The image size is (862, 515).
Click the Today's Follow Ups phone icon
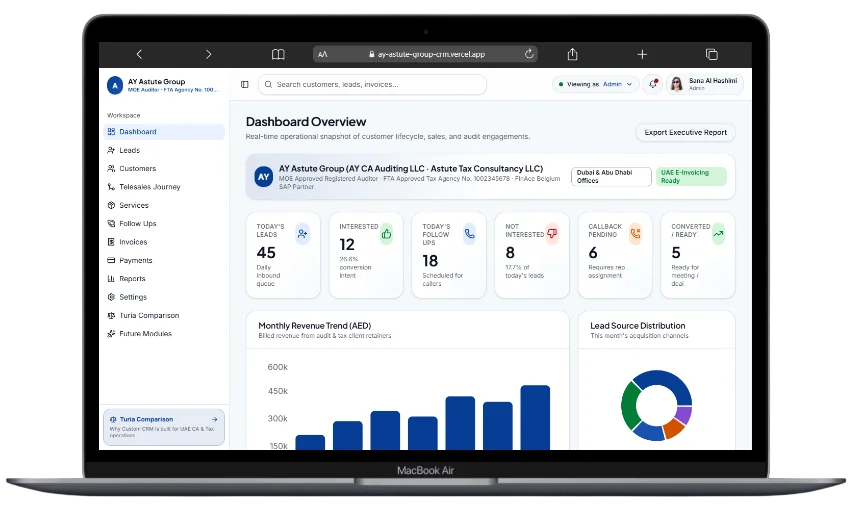(469, 234)
